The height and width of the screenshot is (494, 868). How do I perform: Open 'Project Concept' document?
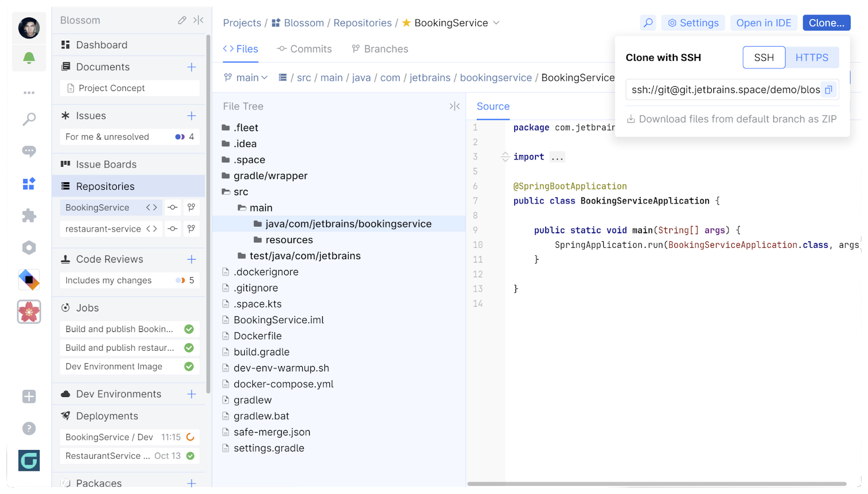tap(130, 88)
